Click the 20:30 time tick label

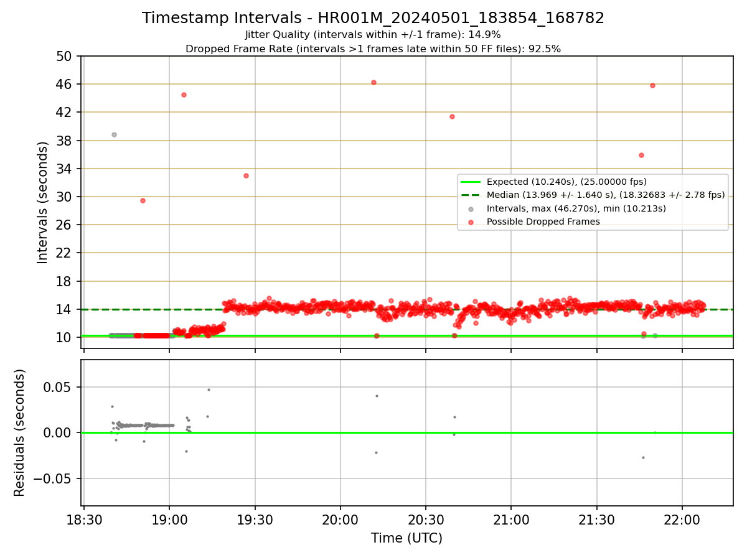[x=426, y=519]
